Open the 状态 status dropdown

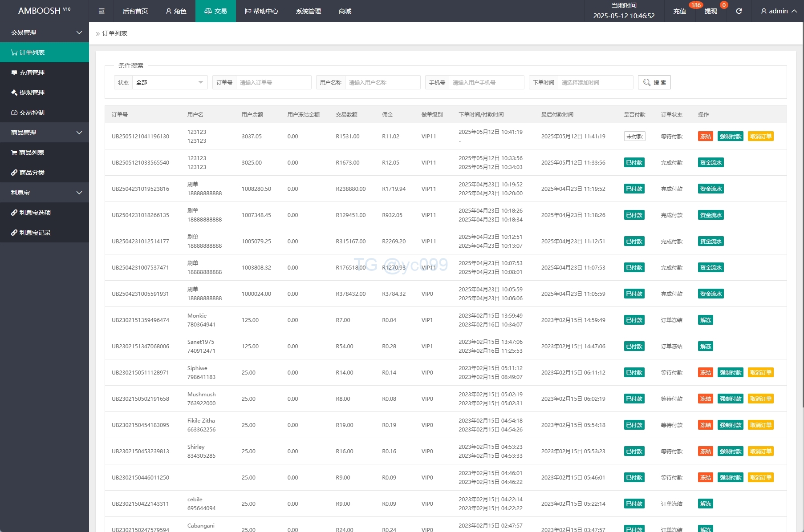(170, 82)
